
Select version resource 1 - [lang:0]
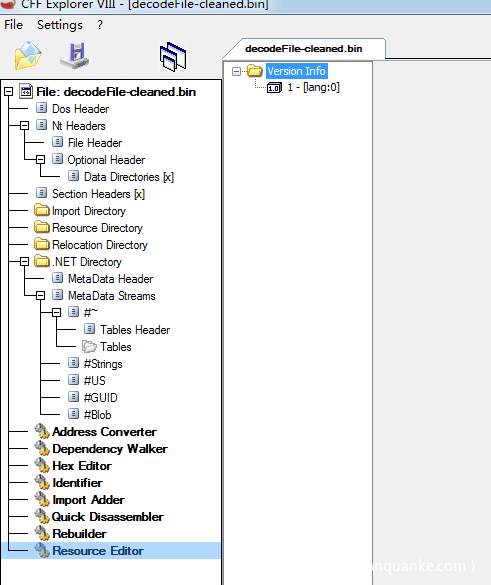313,87
